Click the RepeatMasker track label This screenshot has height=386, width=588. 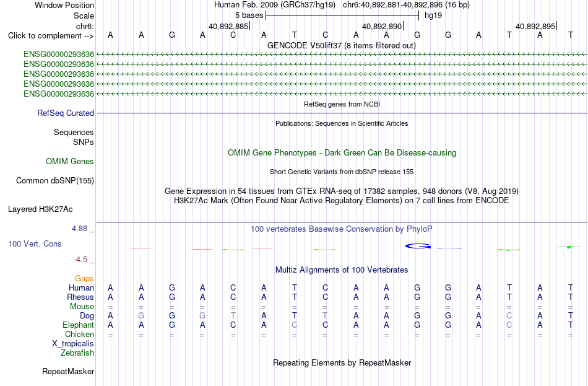click(68, 371)
